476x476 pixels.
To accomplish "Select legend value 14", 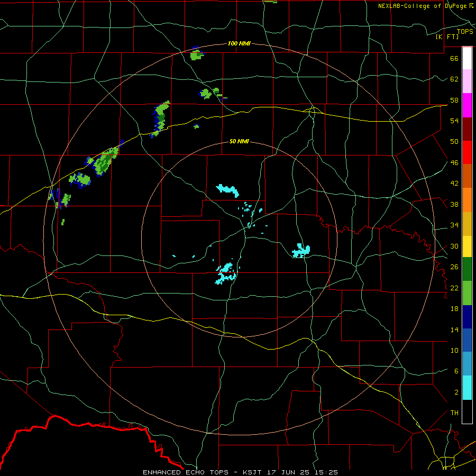I will (454, 329).
